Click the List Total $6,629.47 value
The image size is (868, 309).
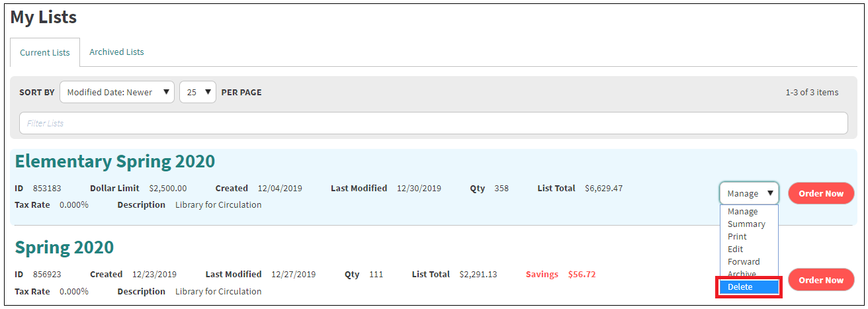(x=603, y=188)
